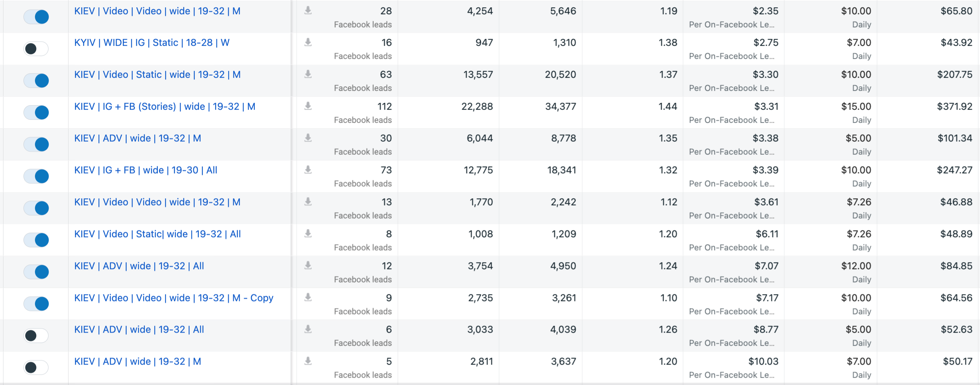Enable toggle for the last KIEV | ADV | wide | 19-32 | M row

click(x=36, y=368)
